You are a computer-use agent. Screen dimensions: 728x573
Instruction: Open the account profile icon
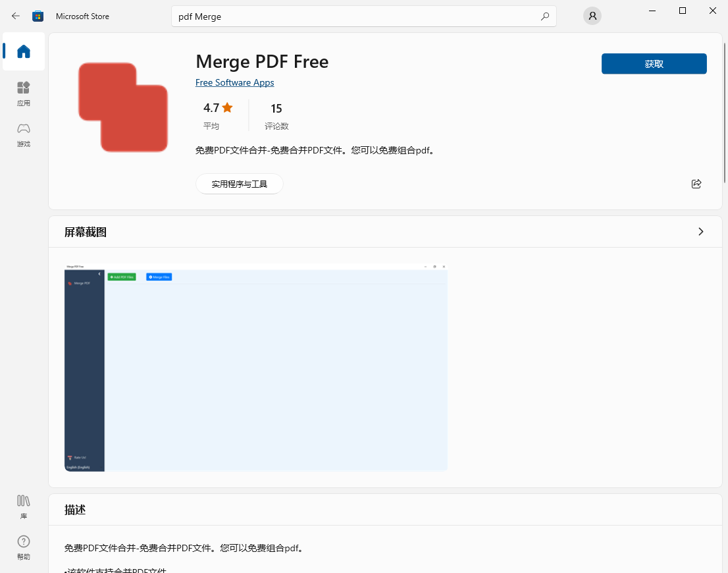(x=592, y=15)
